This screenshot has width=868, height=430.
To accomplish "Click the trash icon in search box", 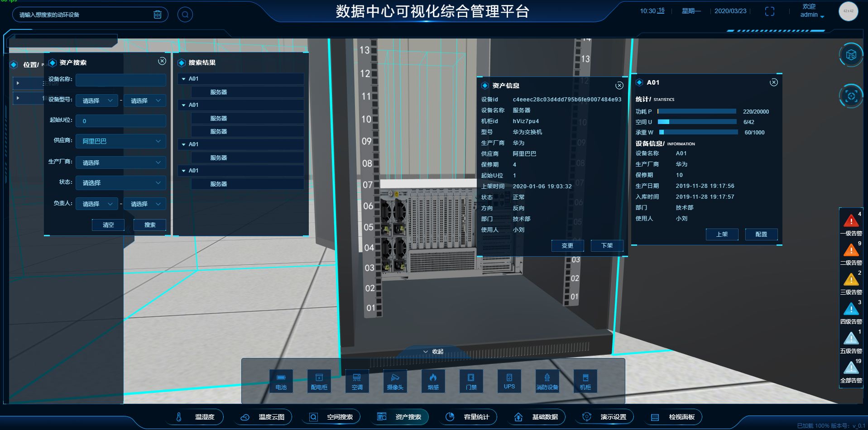I will coord(157,14).
